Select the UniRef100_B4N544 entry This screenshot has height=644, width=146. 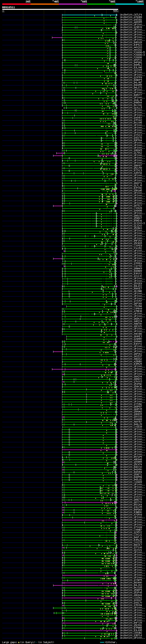(x=131, y=103)
